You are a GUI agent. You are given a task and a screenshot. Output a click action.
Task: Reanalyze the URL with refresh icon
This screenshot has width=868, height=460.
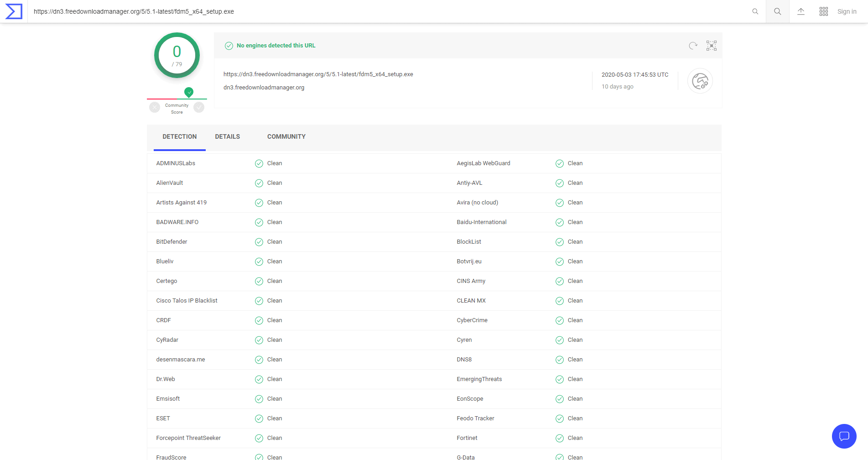point(693,46)
